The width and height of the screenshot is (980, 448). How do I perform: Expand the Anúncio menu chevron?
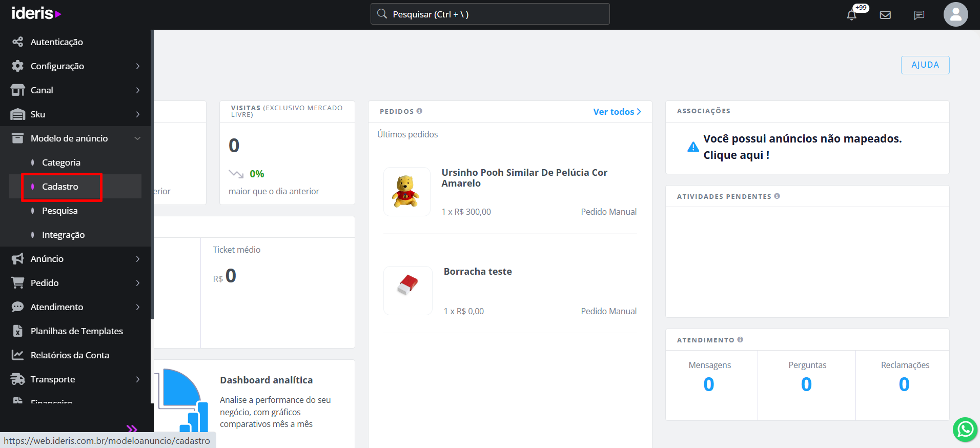138,259
